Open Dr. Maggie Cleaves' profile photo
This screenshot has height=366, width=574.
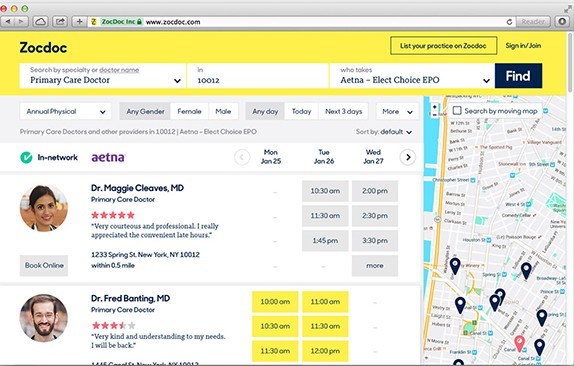coord(44,208)
